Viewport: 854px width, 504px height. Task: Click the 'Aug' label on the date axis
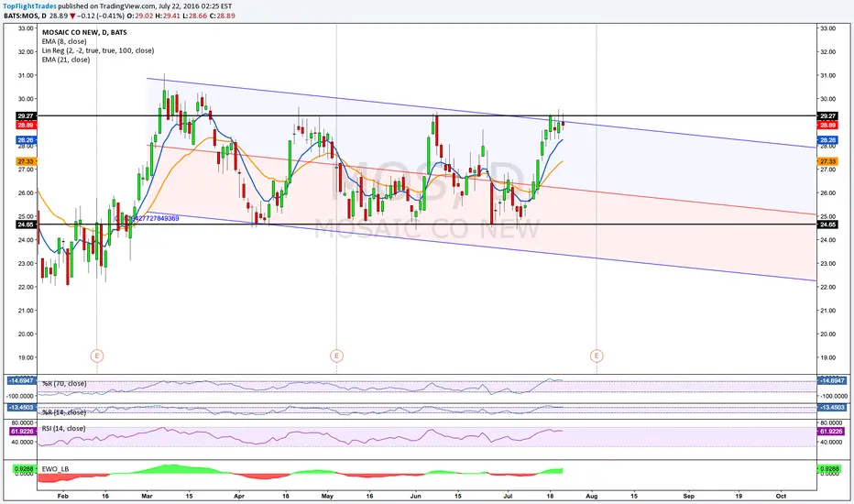point(592,497)
